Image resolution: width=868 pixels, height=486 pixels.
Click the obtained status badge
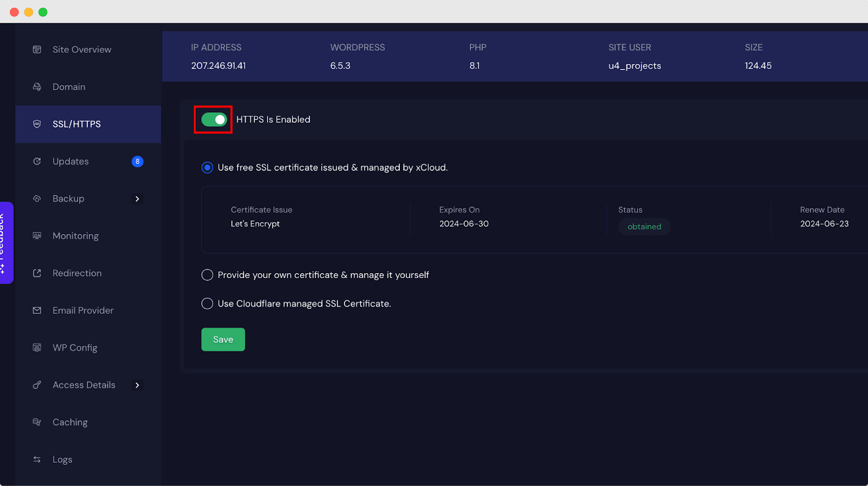[644, 226]
